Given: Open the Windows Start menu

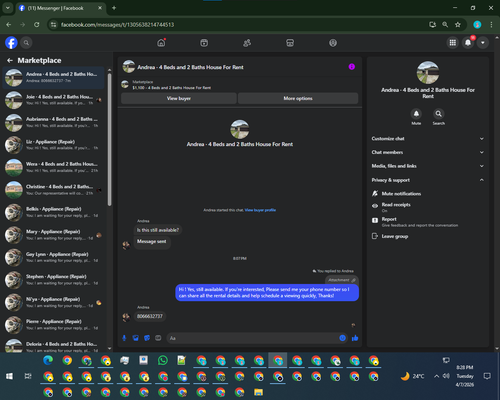Looking at the screenshot, I should [x=9, y=376].
